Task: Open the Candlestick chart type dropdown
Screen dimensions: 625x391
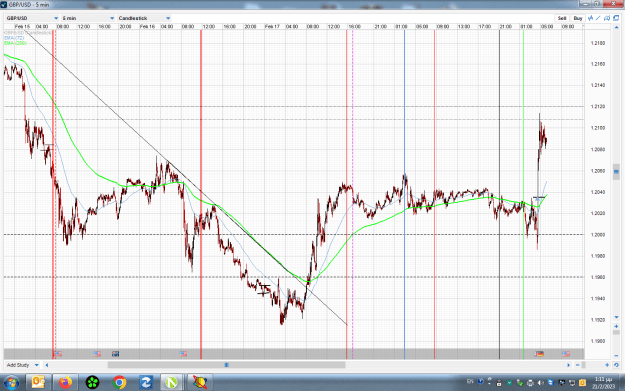Action: click(144, 18)
